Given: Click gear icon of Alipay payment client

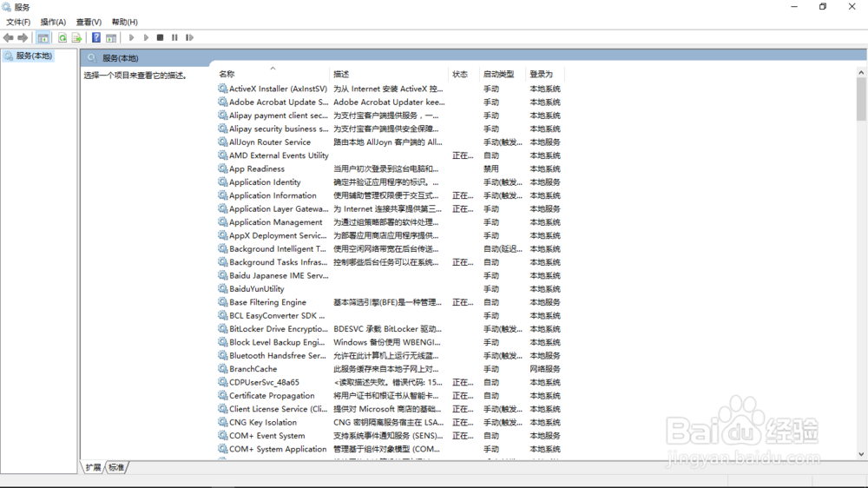Looking at the screenshot, I should pyautogui.click(x=222, y=115).
